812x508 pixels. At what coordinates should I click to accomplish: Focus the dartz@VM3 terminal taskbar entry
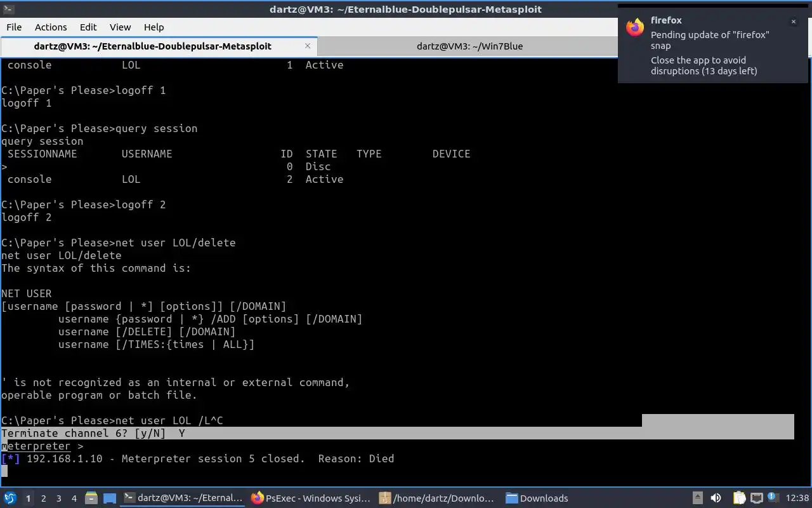click(x=183, y=498)
